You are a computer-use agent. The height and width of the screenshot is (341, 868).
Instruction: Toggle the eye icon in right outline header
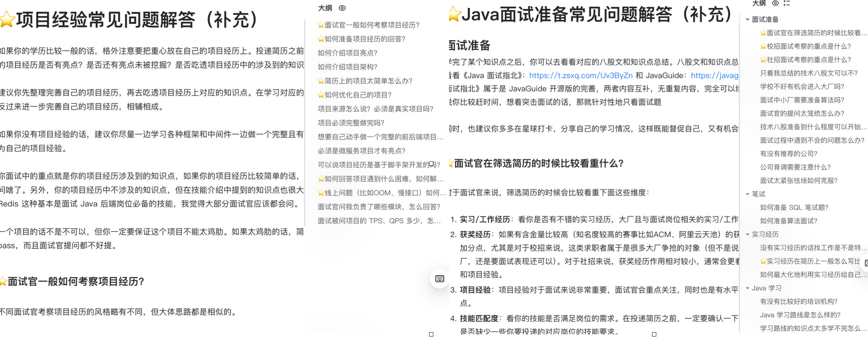click(x=775, y=3)
